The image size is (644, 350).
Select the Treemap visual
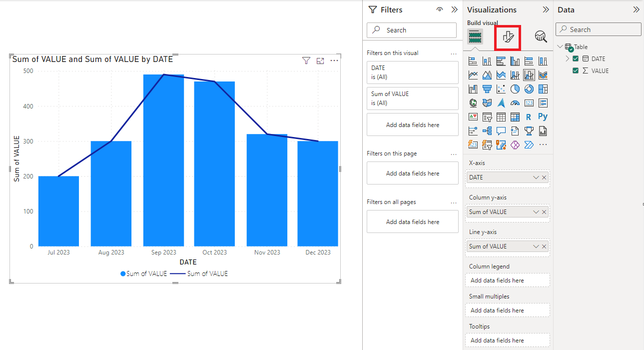click(x=543, y=89)
